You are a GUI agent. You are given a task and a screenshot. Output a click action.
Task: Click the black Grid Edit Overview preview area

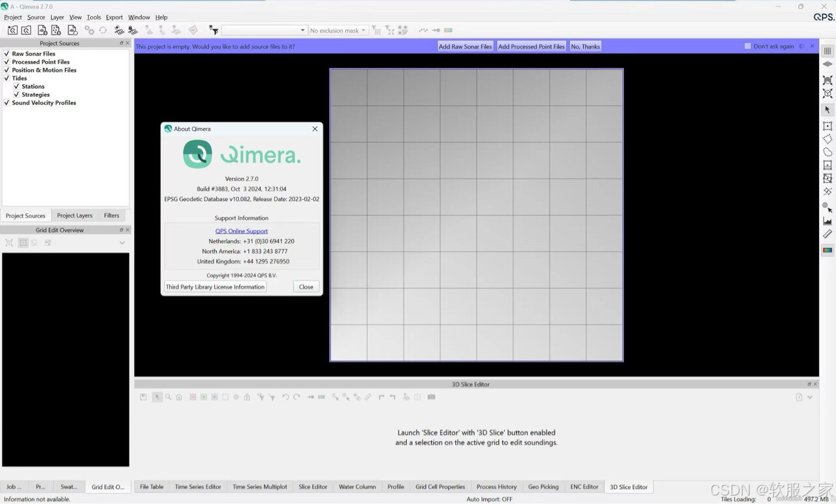coord(65,360)
